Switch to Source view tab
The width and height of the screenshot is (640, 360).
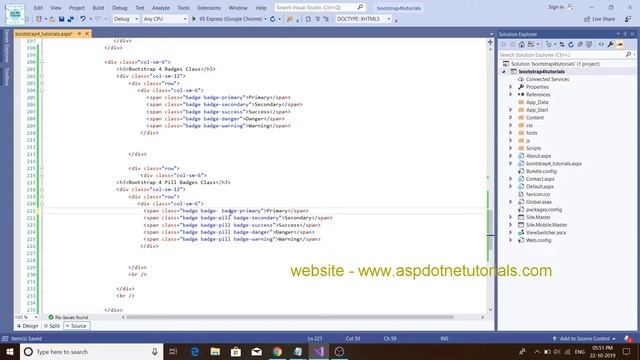point(76,326)
